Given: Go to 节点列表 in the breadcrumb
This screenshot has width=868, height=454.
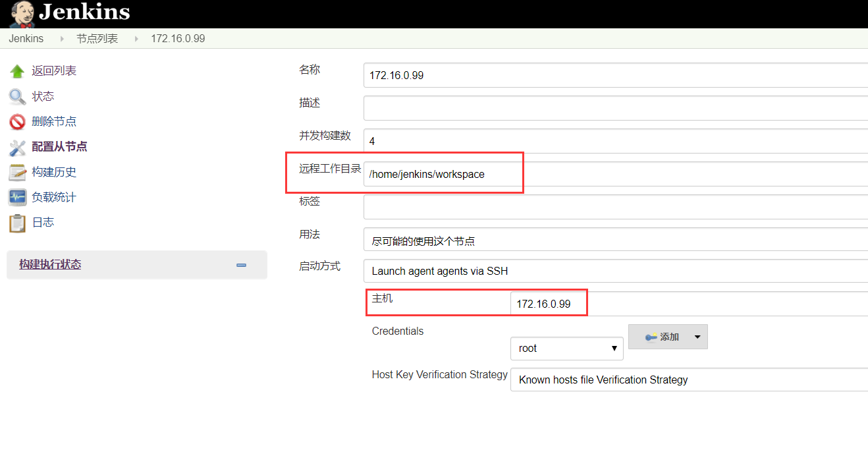Looking at the screenshot, I should tap(97, 39).
